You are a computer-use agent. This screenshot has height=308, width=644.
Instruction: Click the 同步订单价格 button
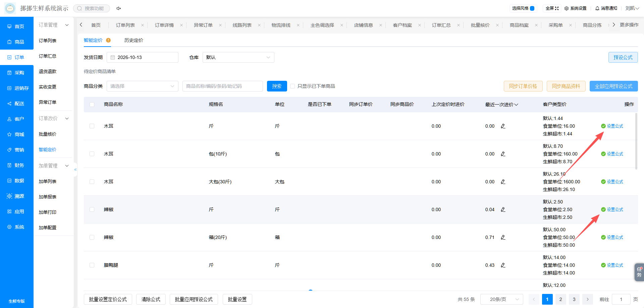523,86
